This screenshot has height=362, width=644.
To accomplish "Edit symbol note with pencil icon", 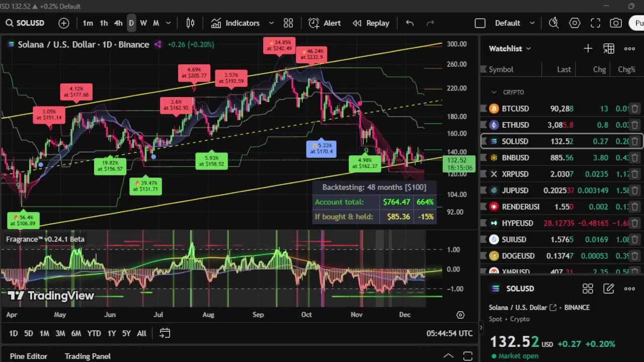I will (609, 289).
